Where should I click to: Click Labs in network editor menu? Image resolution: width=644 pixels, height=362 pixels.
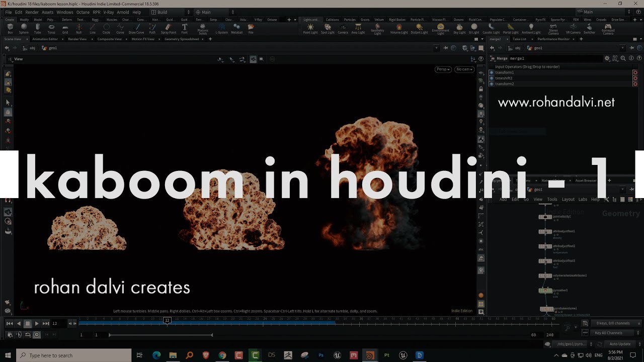[583, 199]
